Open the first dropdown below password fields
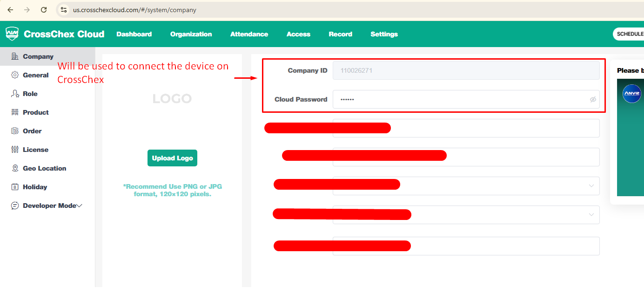The image size is (644, 302). click(591, 186)
